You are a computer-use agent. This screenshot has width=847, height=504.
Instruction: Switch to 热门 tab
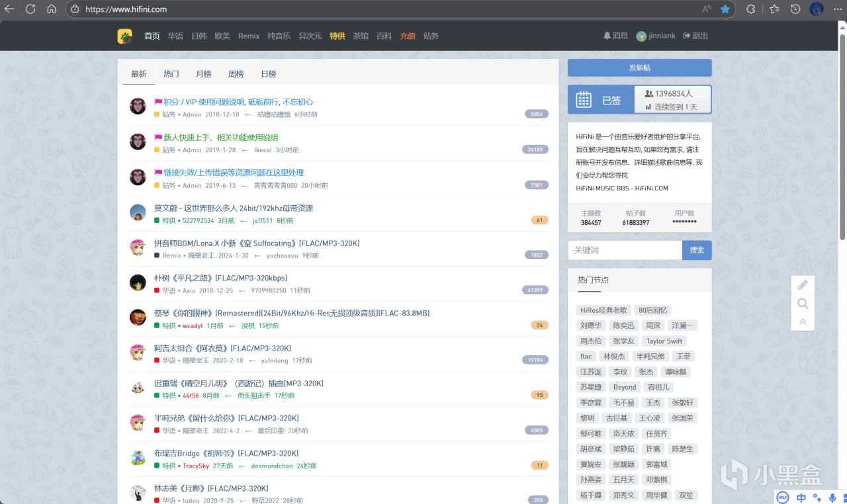171,74
